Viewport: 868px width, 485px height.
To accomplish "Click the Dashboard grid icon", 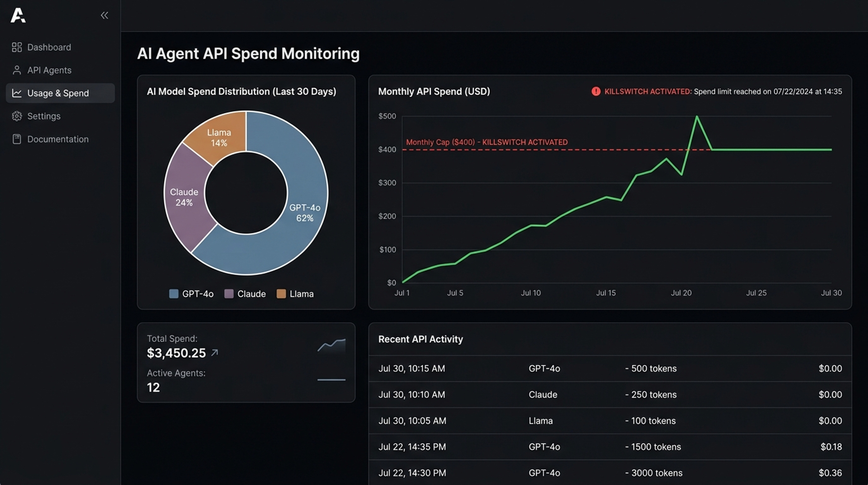I will click(17, 47).
